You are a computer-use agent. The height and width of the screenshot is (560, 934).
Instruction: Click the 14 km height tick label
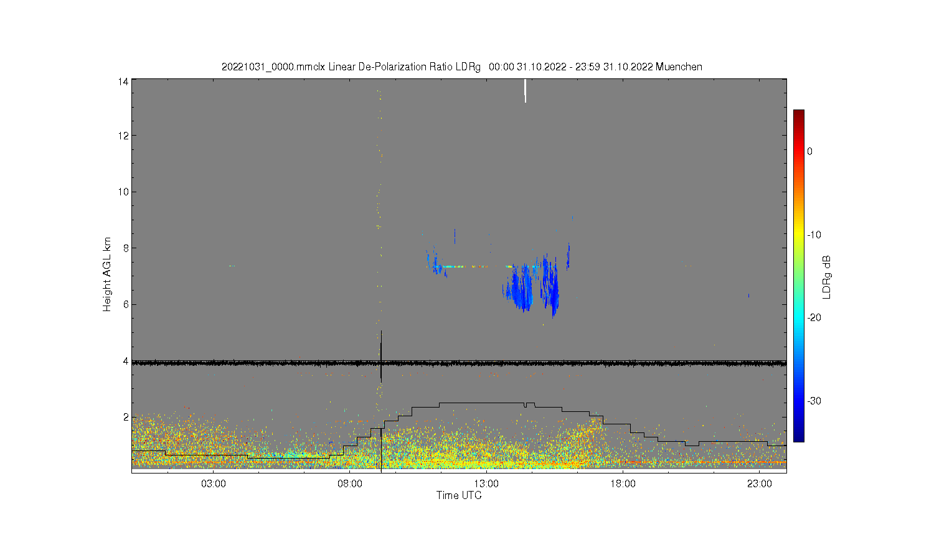(123, 82)
